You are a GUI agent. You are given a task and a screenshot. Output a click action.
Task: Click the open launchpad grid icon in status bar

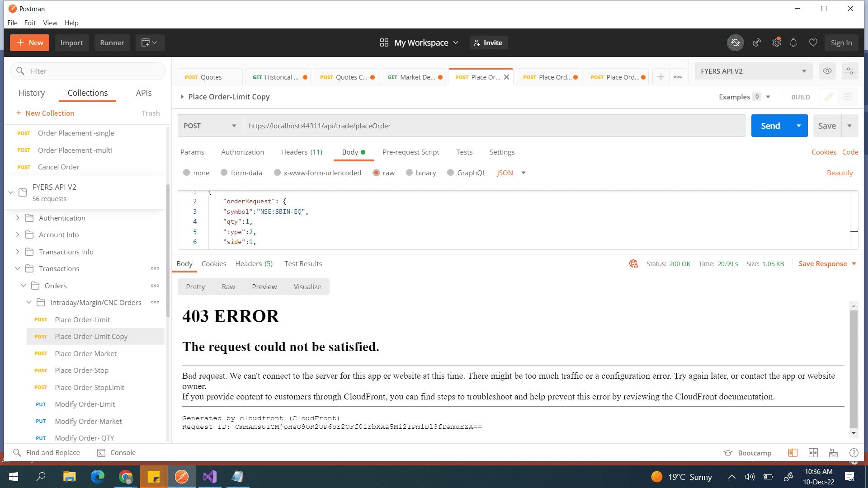click(813, 453)
